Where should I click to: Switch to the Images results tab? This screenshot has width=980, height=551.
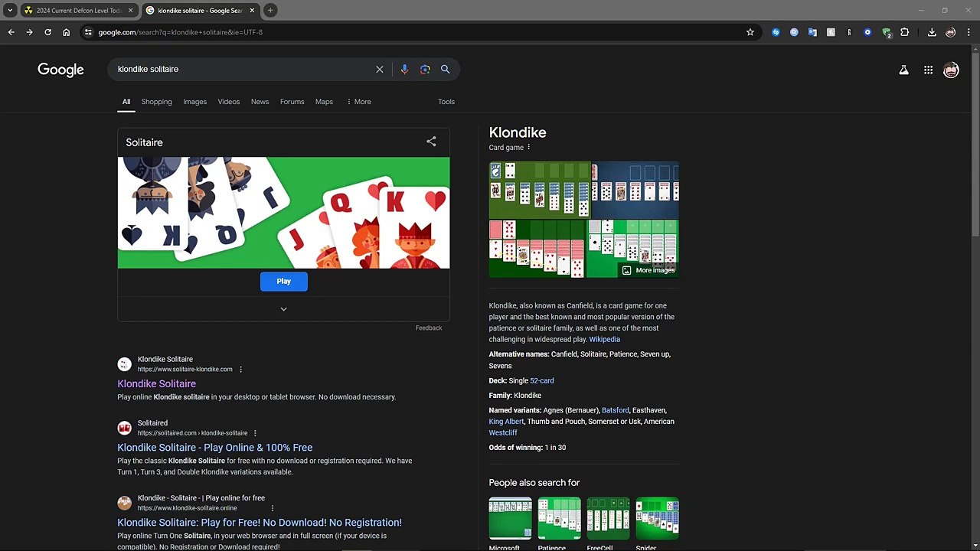tap(194, 102)
